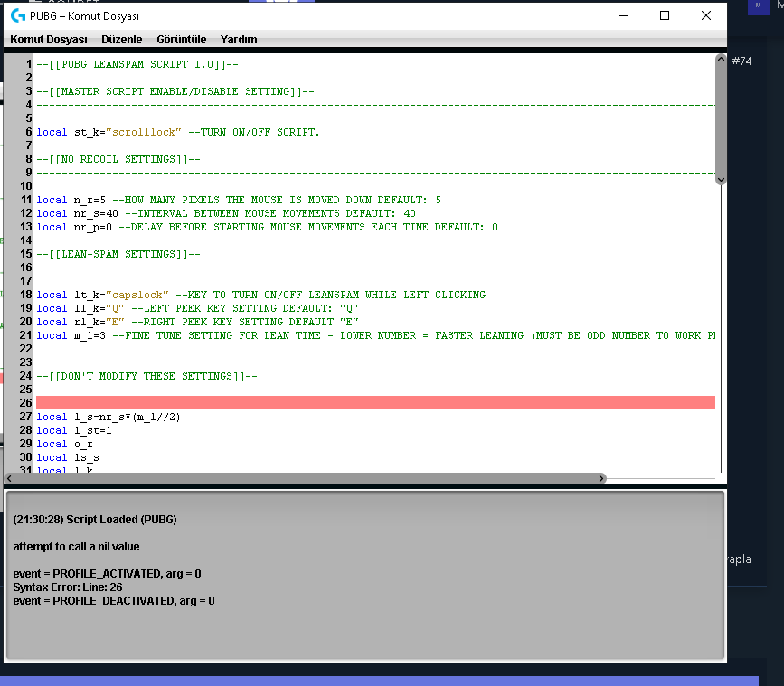Image resolution: width=784 pixels, height=686 pixels.
Task: Click nr_p=0 on line 13
Action: 93,227
